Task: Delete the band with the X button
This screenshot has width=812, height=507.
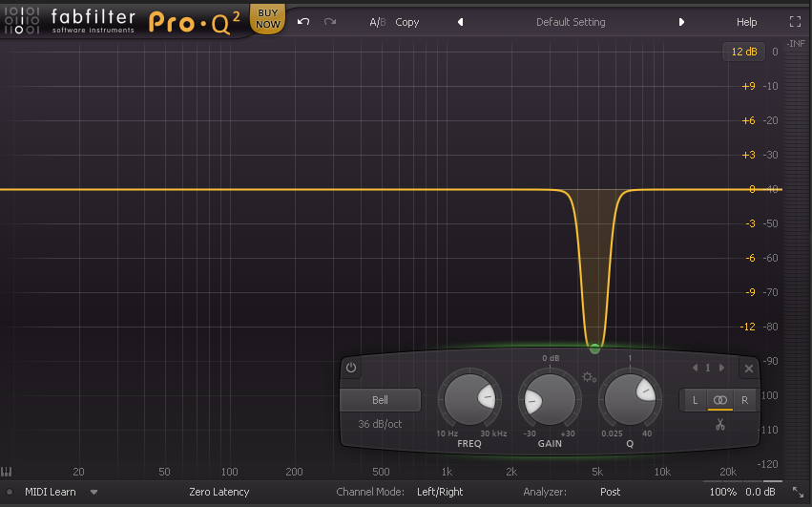Action: pos(749,369)
